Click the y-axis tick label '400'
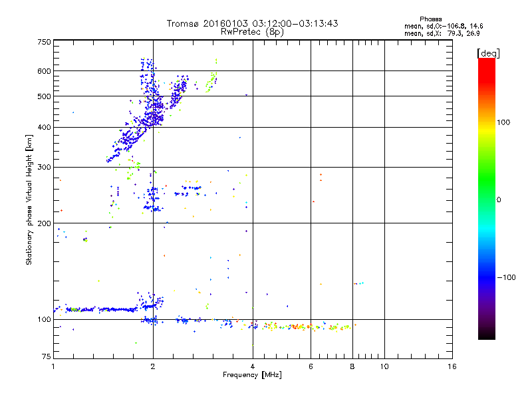The width and height of the screenshot is (532, 399). pyautogui.click(x=45, y=128)
